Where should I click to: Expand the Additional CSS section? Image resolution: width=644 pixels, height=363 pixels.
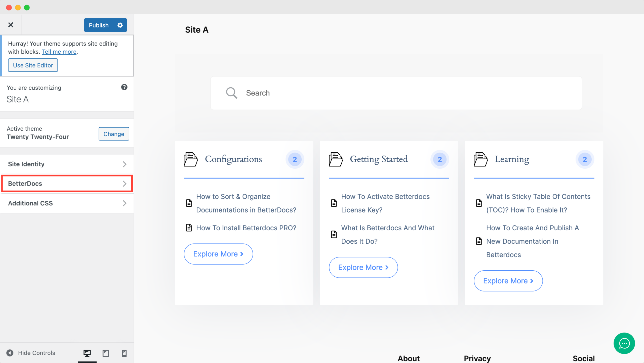pos(67,203)
